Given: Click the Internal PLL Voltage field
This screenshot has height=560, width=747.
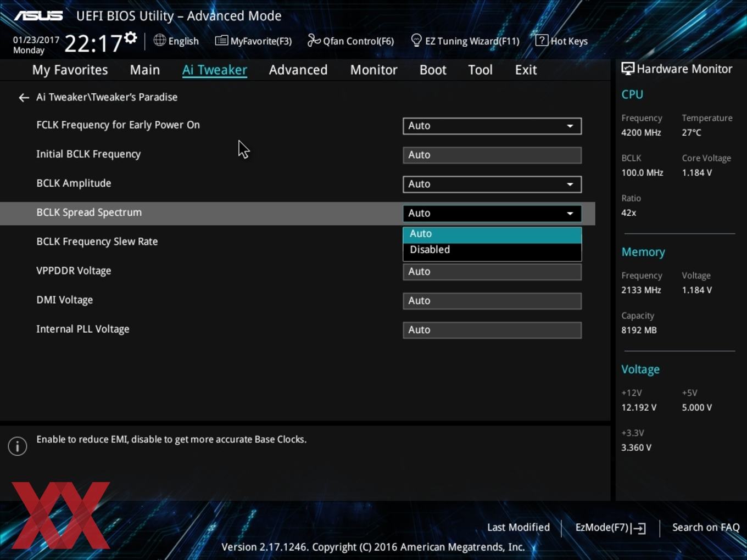Looking at the screenshot, I should click(492, 329).
